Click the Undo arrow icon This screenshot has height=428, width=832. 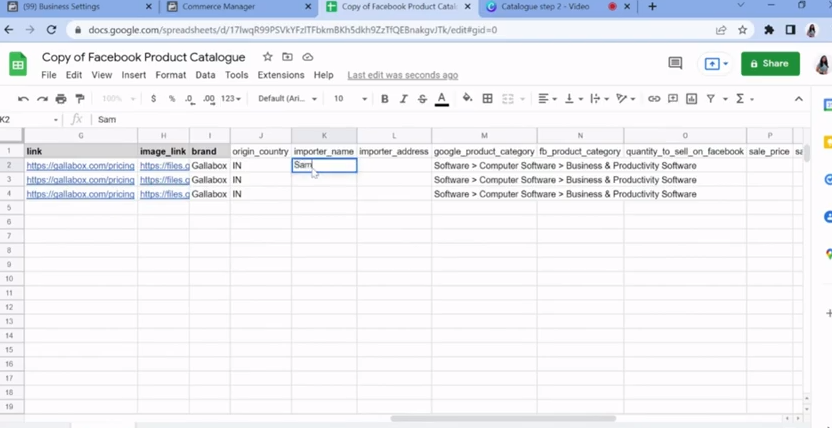23,99
